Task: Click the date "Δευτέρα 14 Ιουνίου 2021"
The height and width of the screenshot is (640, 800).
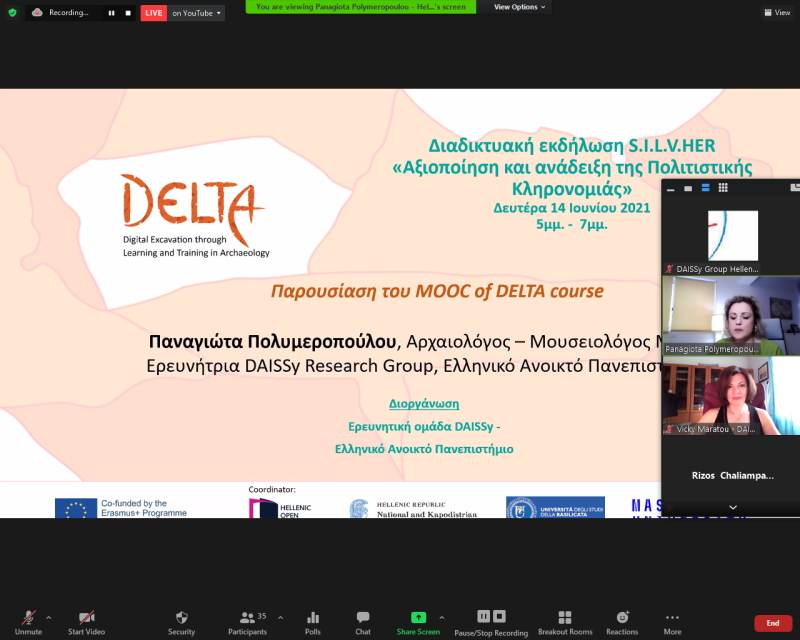Action: [x=571, y=208]
